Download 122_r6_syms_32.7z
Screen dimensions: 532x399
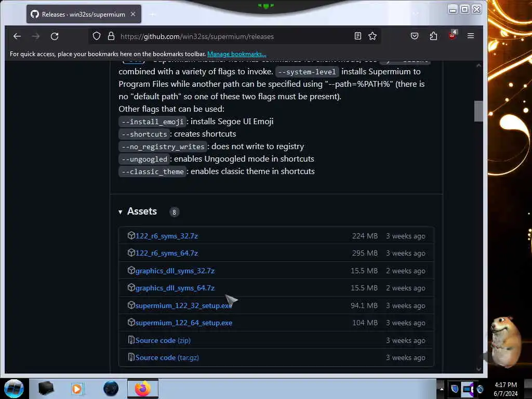click(167, 236)
